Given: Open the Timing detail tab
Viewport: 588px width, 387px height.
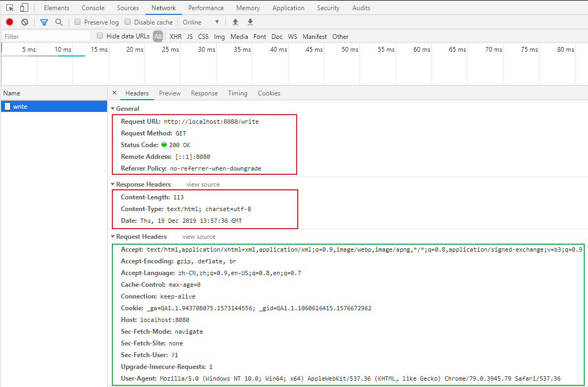Looking at the screenshot, I should pyautogui.click(x=238, y=93).
